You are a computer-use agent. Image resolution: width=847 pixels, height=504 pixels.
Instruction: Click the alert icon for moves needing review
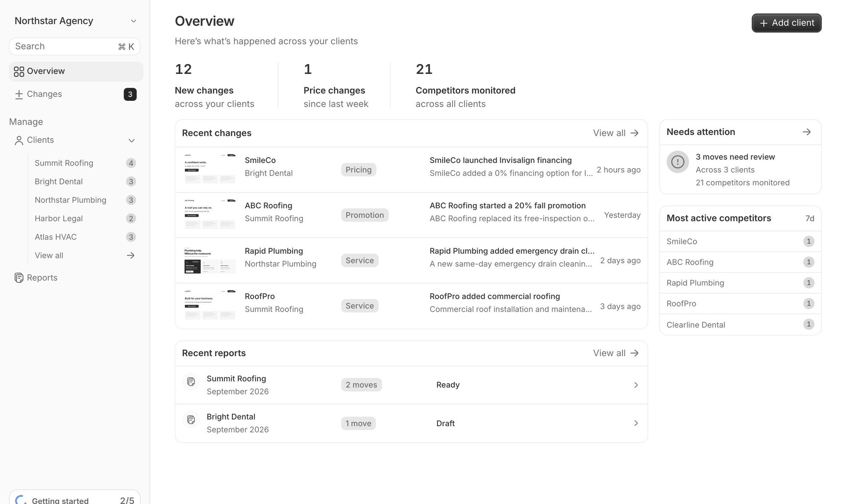[x=678, y=162]
